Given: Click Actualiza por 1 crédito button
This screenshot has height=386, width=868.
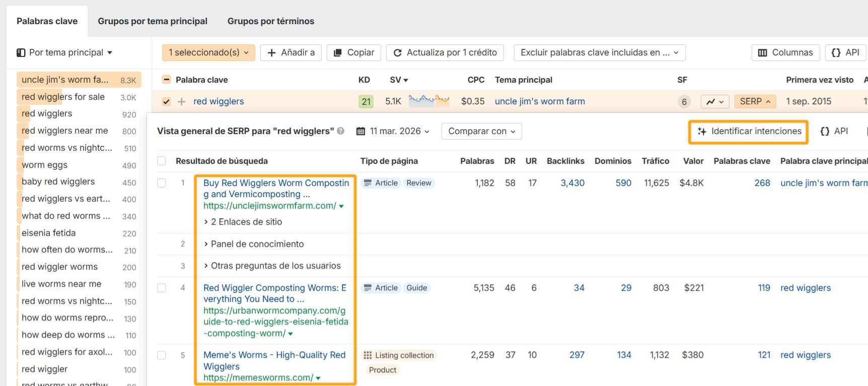Looking at the screenshot, I should tap(445, 52).
